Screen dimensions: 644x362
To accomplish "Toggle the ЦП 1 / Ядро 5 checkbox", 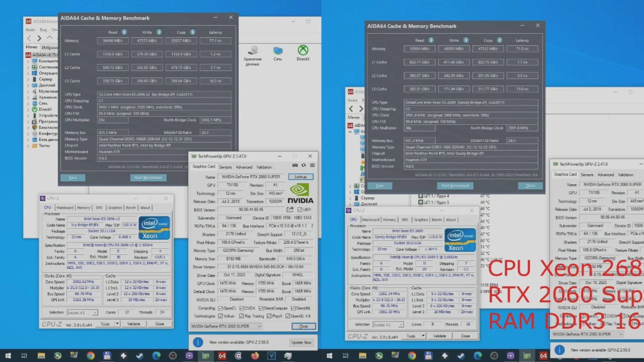I will coord(421,202).
